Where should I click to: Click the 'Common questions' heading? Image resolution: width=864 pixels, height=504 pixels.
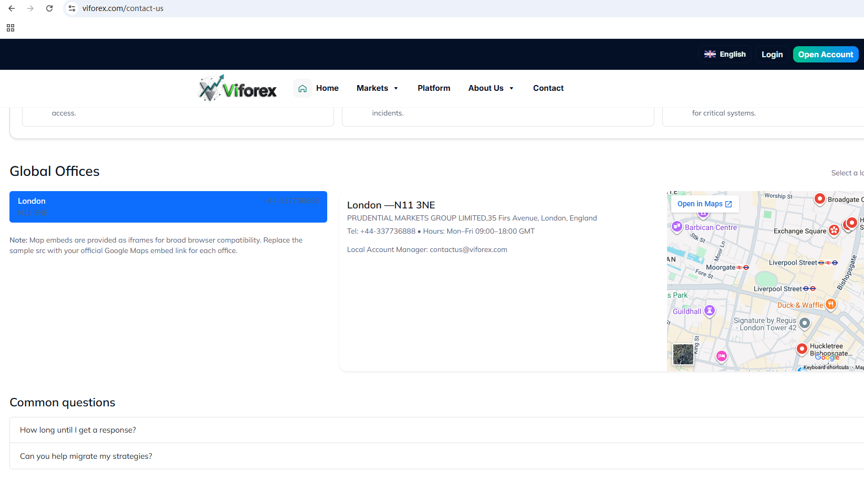(63, 402)
